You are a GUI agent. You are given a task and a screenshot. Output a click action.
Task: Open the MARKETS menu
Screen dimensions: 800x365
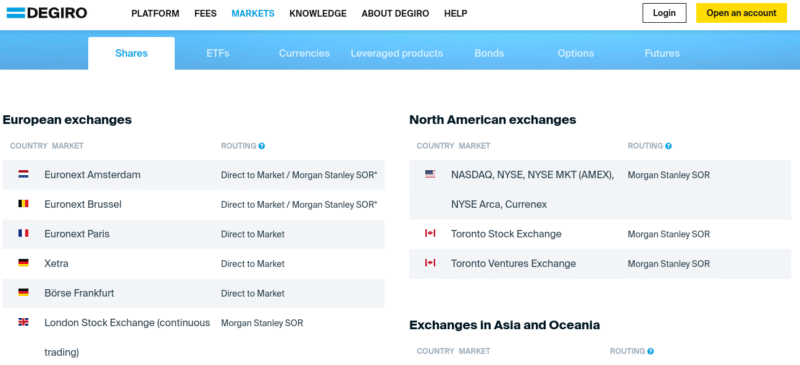(x=253, y=14)
